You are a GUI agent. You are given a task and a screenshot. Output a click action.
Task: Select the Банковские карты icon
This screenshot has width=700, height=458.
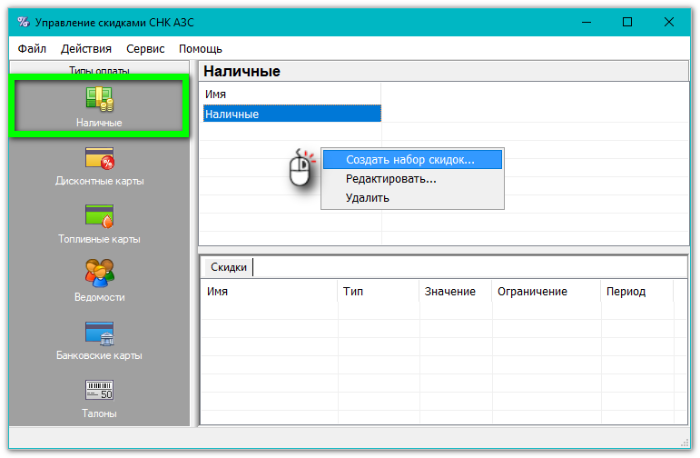(x=99, y=333)
